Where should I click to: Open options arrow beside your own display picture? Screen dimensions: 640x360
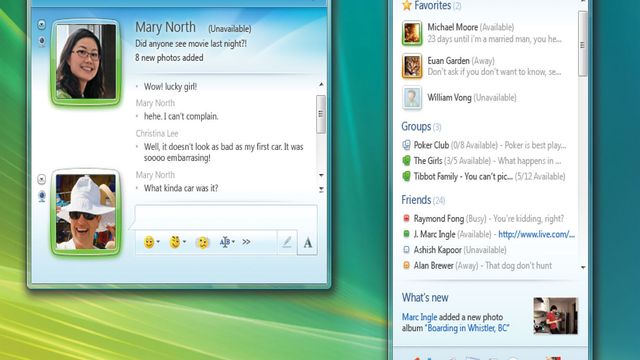[x=42, y=179]
